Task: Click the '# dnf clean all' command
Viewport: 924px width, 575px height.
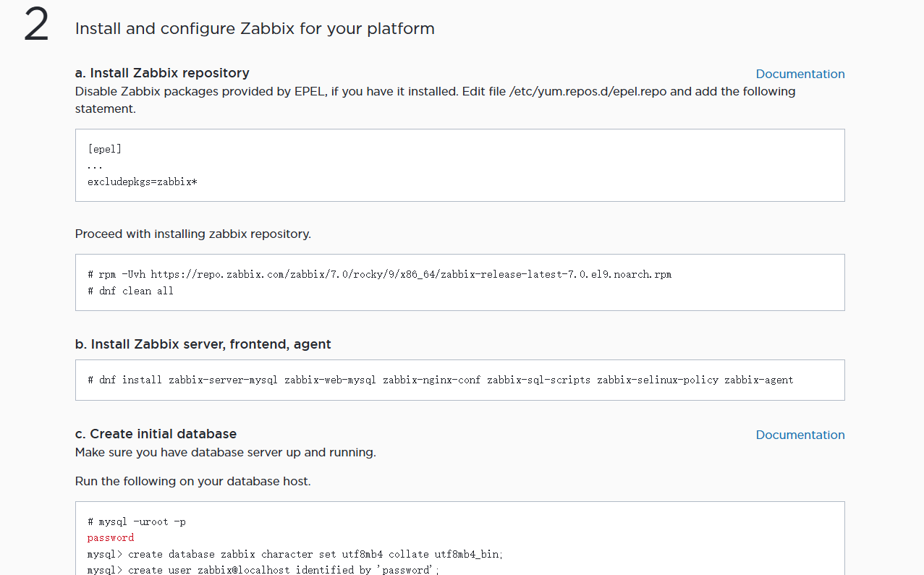Action: coord(131,291)
